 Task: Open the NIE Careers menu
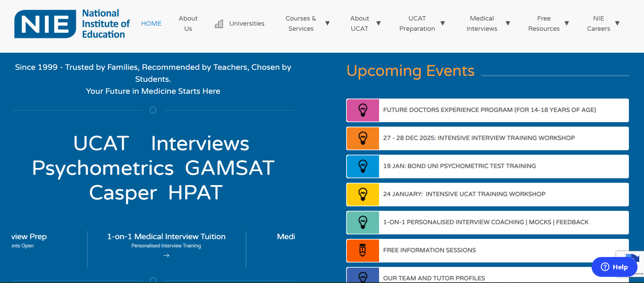point(598,23)
